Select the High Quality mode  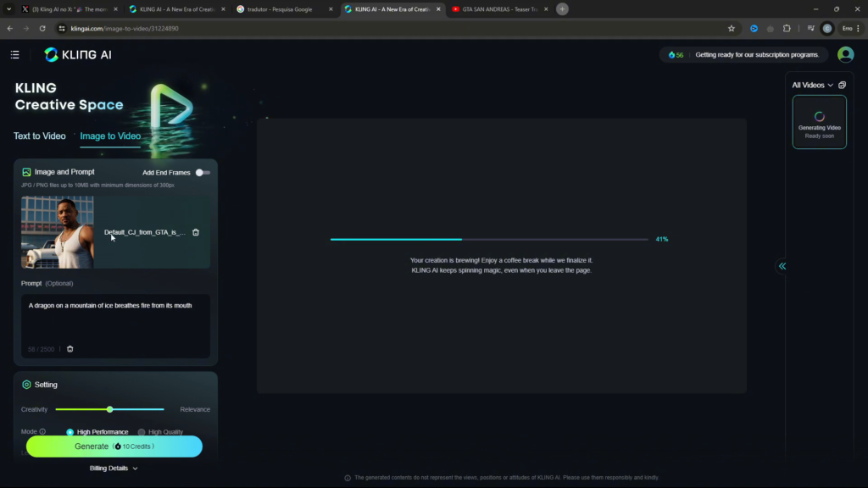click(142, 432)
